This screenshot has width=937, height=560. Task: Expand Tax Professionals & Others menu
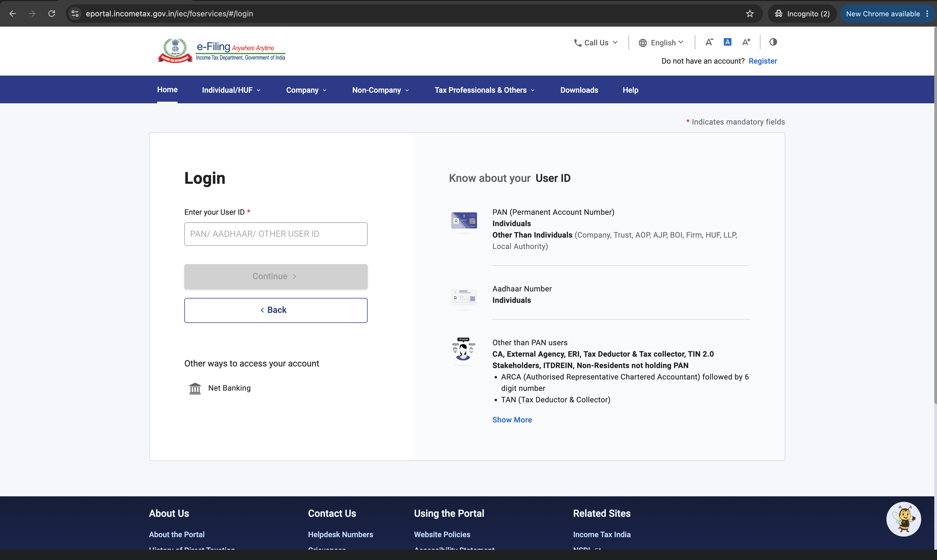[485, 90]
